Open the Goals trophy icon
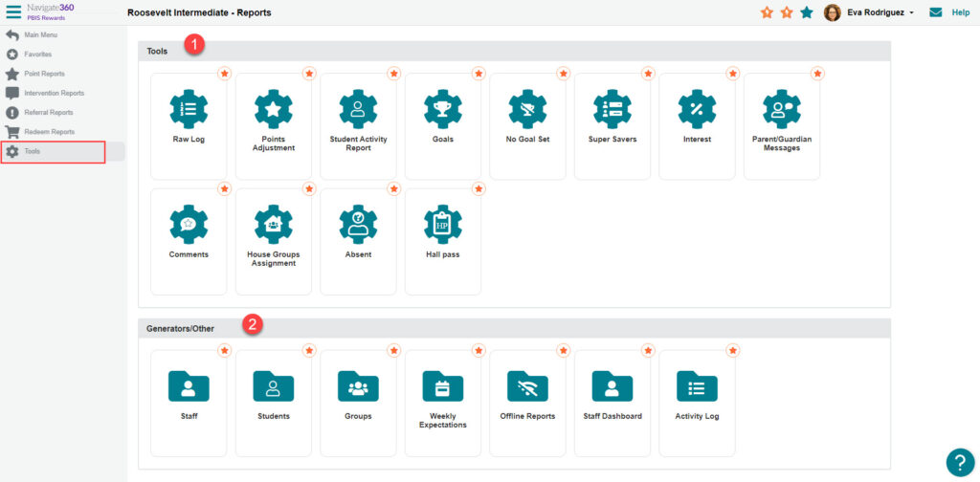 pos(443,109)
